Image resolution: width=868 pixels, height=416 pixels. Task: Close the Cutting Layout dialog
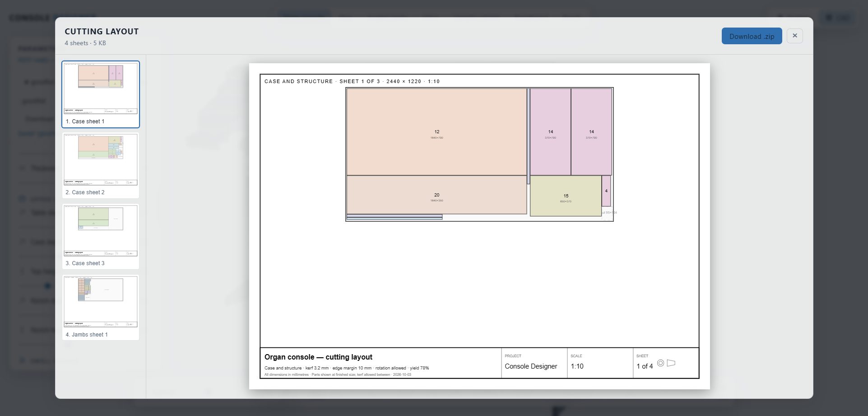coord(794,36)
